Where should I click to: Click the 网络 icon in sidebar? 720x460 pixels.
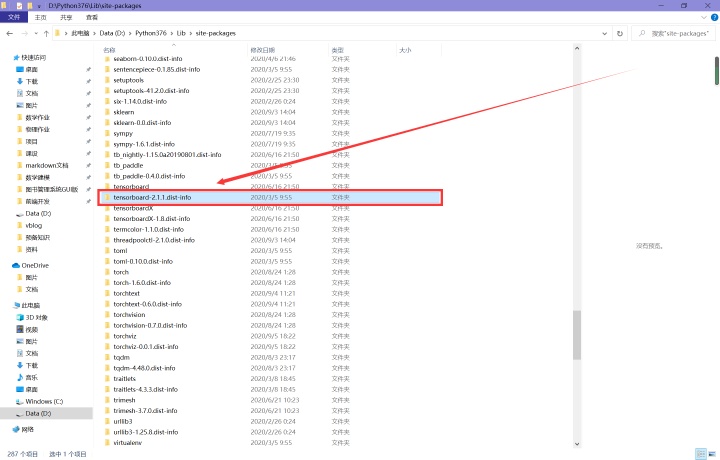[x=16, y=429]
